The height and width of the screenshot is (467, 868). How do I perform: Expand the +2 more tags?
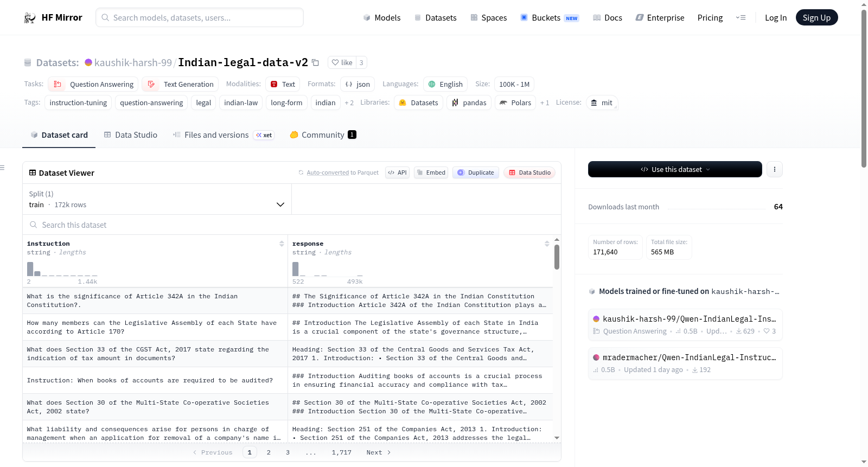pyautogui.click(x=349, y=103)
